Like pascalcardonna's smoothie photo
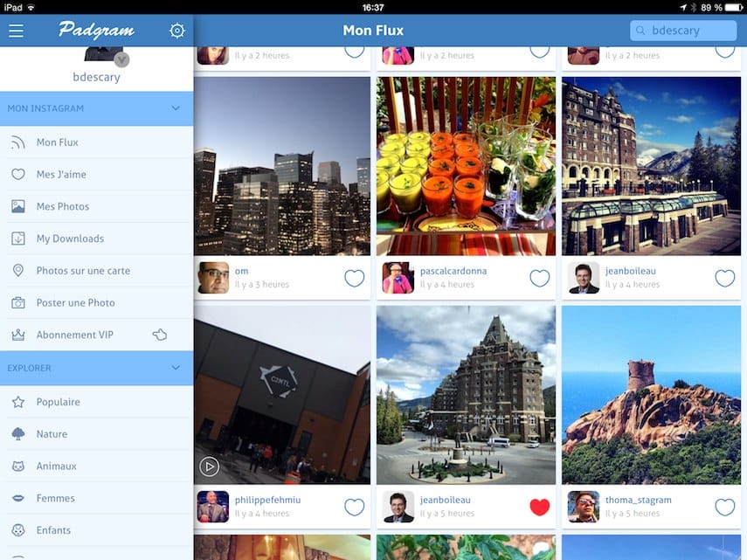747x560 pixels. 539,277
